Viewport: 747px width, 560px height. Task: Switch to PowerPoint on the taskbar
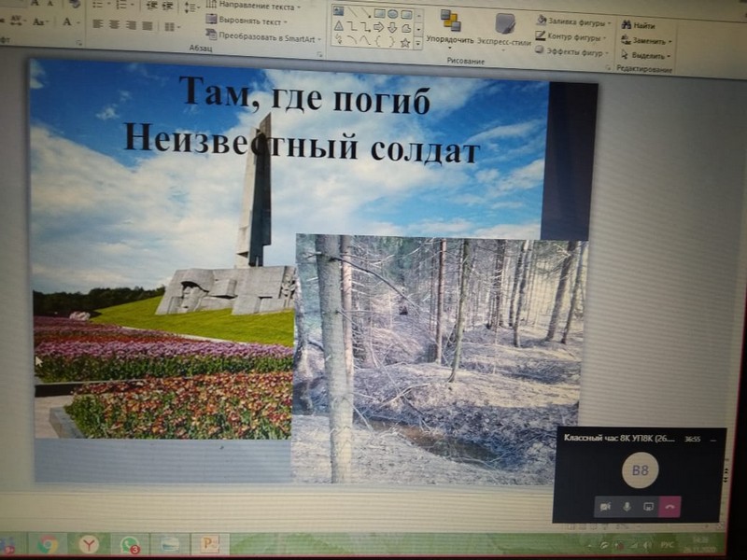(210, 543)
